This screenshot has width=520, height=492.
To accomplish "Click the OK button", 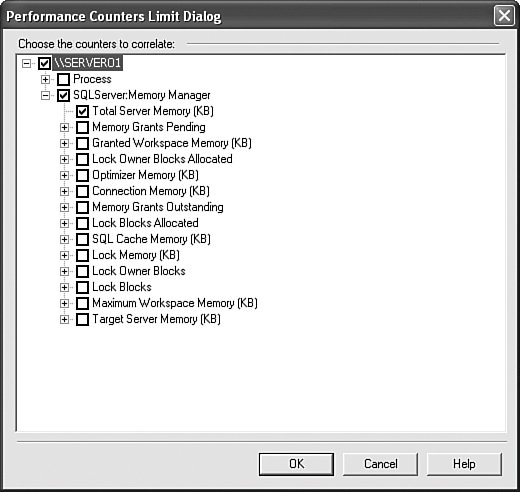I will coord(296,464).
